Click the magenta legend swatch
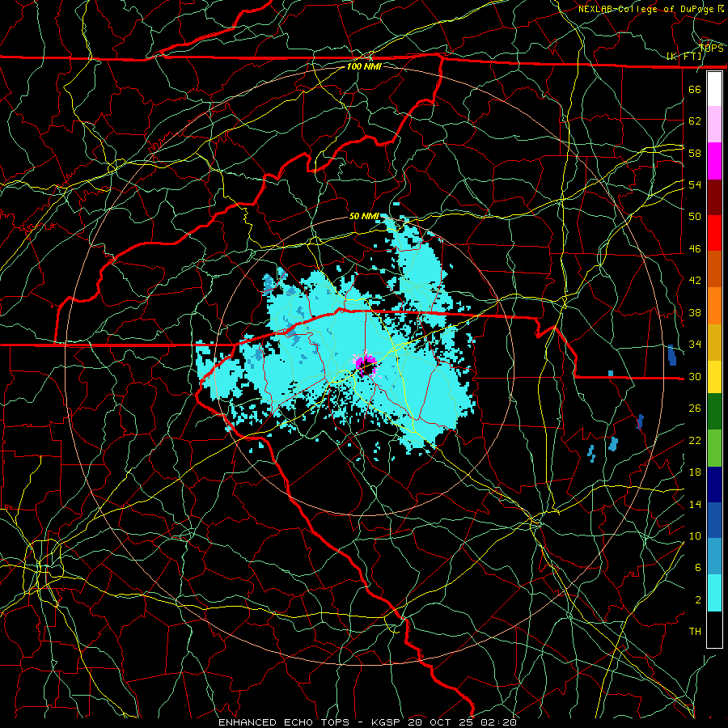 (714, 161)
